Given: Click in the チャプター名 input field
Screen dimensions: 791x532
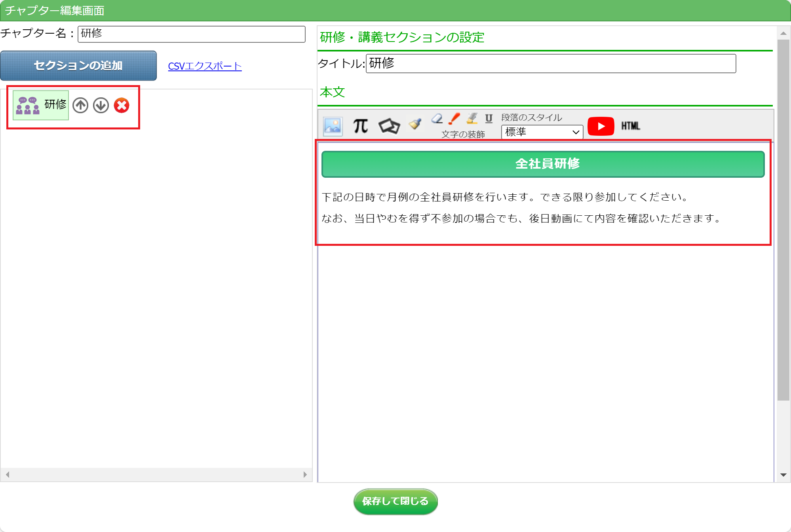Looking at the screenshot, I should click(191, 34).
